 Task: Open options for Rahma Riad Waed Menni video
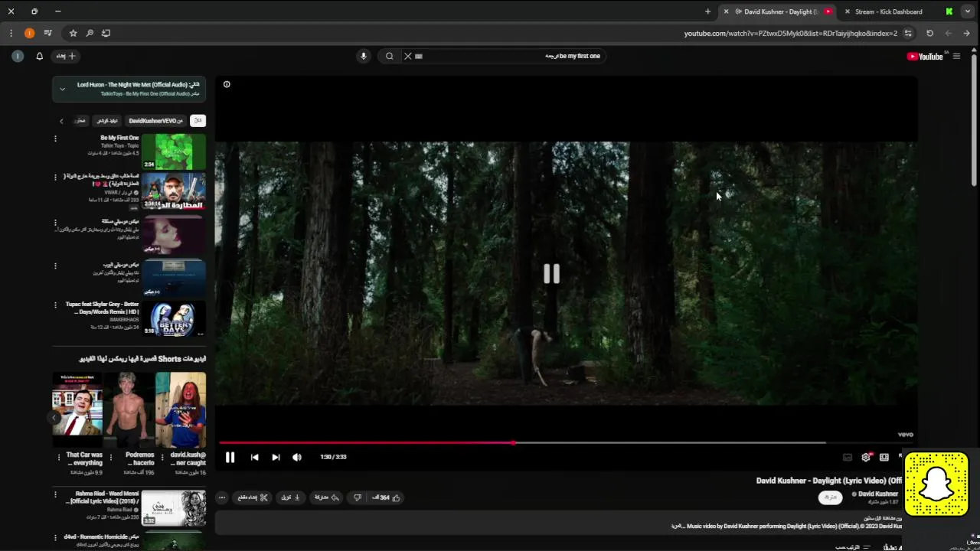pos(55,494)
